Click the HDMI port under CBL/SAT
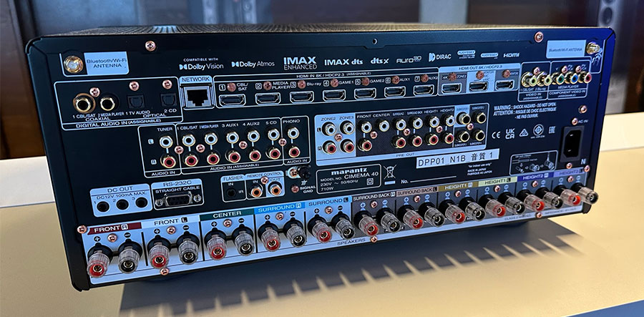Viewport: 644px width, 317px height. point(232,99)
